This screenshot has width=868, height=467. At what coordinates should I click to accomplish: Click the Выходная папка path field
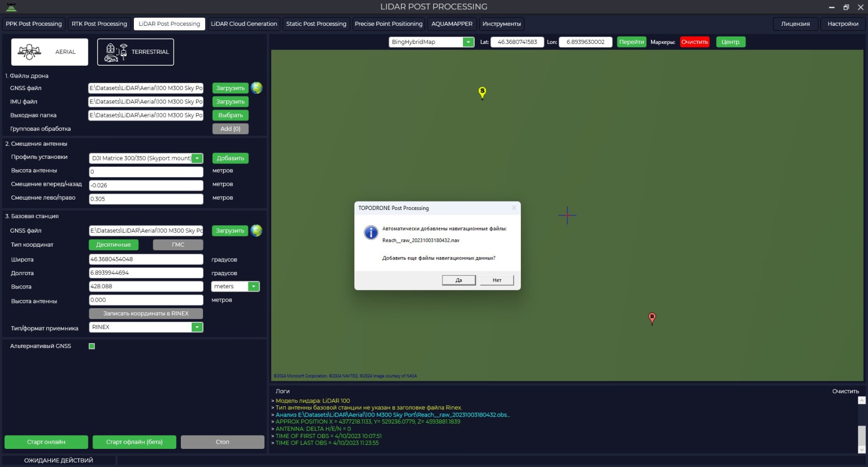(x=146, y=115)
